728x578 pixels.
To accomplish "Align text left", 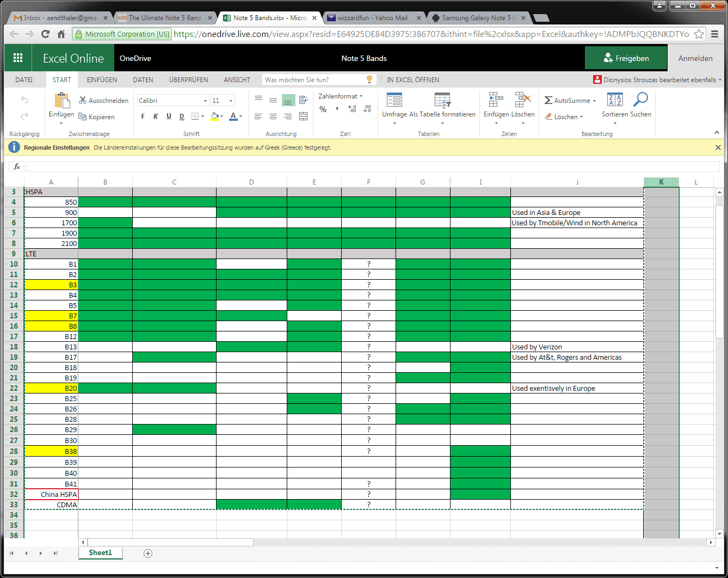I will [258, 116].
